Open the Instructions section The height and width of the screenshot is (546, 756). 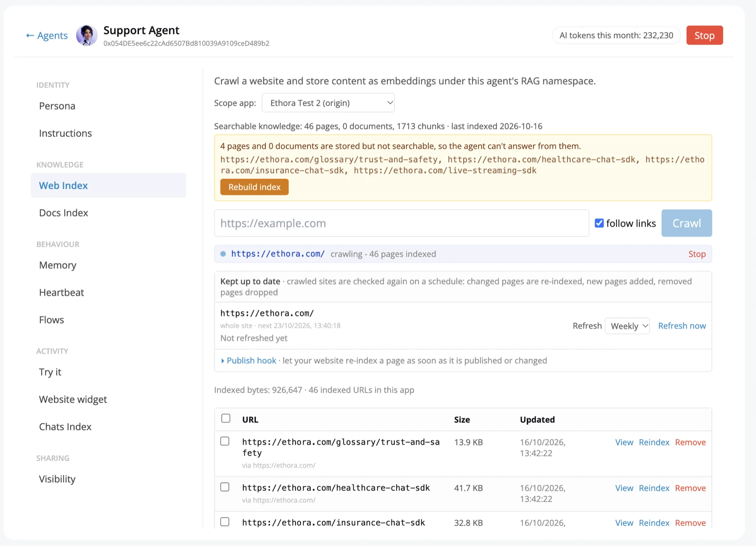[x=108, y=133]
